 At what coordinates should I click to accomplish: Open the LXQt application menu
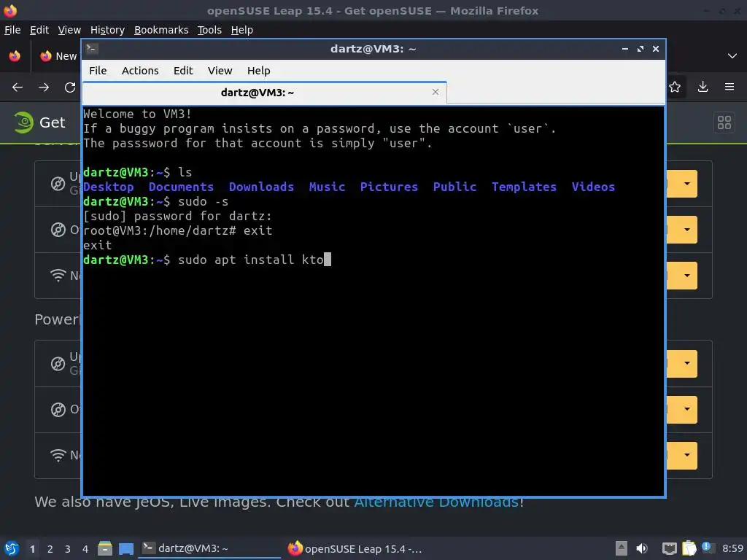12,548
